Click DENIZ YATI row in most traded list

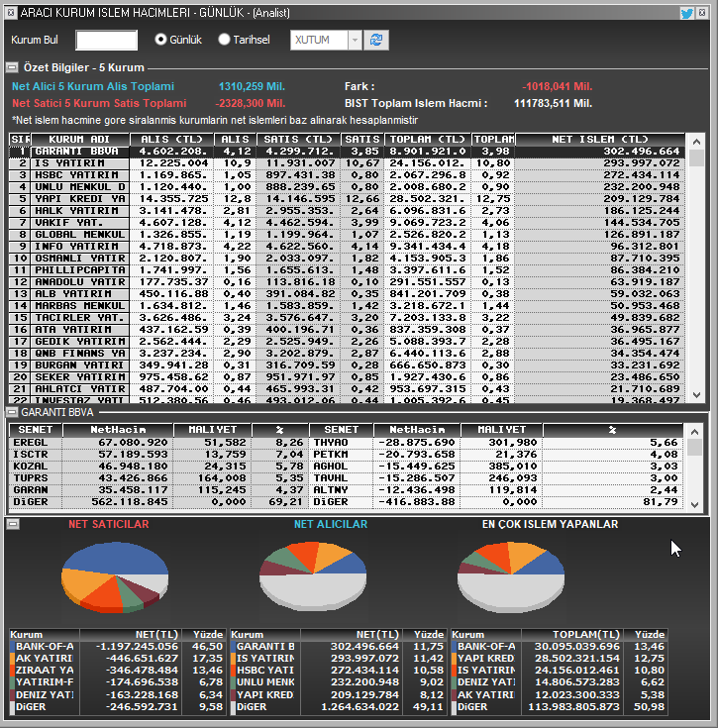point(560,682)
